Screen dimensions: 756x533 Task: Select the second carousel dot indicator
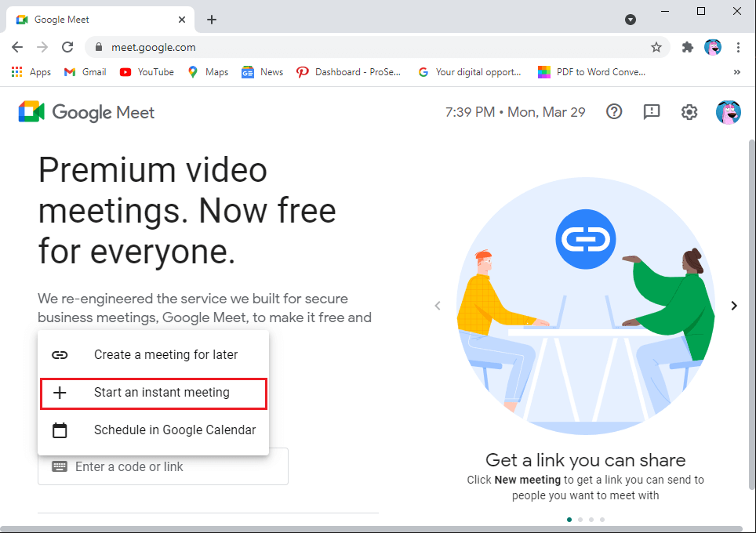[580, 519]
